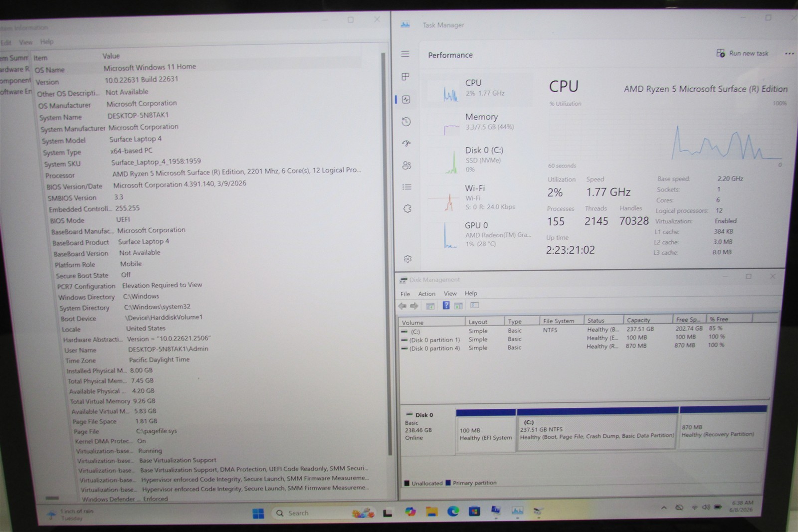Click Run new task in Task Manager
Viewport: 798px width, 532px height.
coord(742,53)
